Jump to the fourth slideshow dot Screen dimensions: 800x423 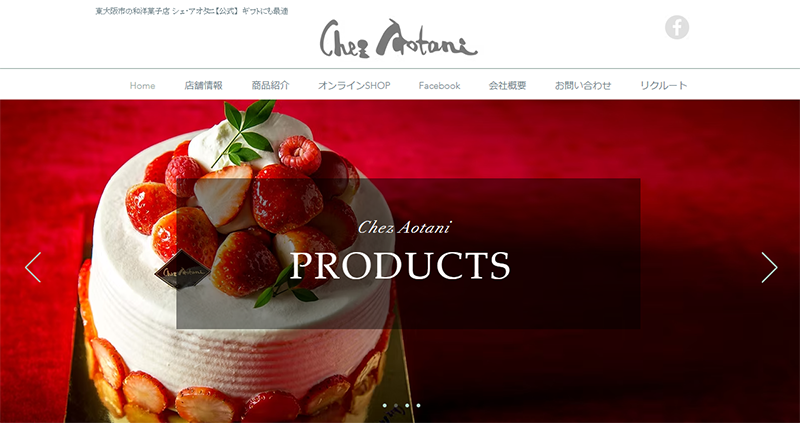coord(418,406)
